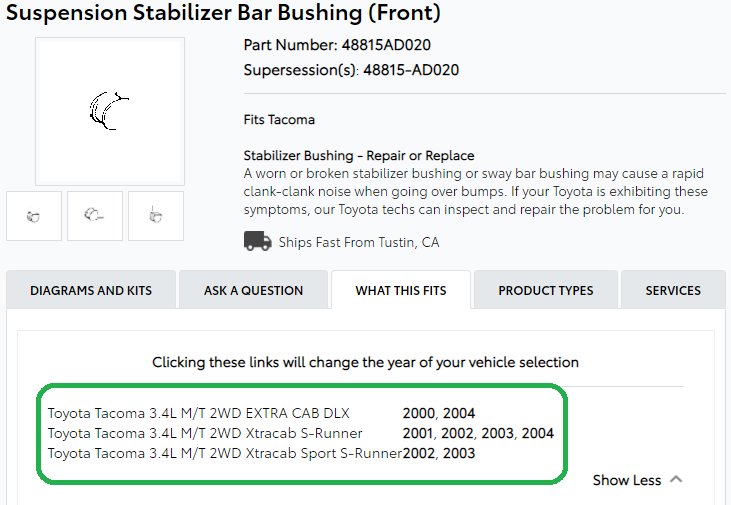This screenshot has width=731, height=505.
Task: Click the Show Less text link
Action: 627,480
